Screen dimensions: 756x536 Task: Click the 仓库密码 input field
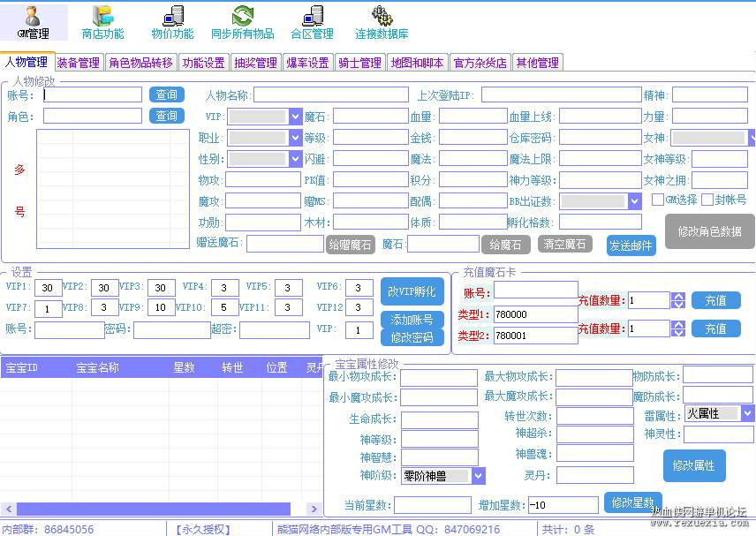coord(601,138)
